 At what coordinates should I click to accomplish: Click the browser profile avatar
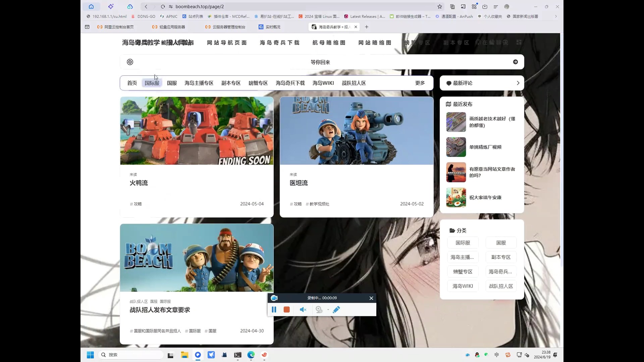[x=507, y=6]
